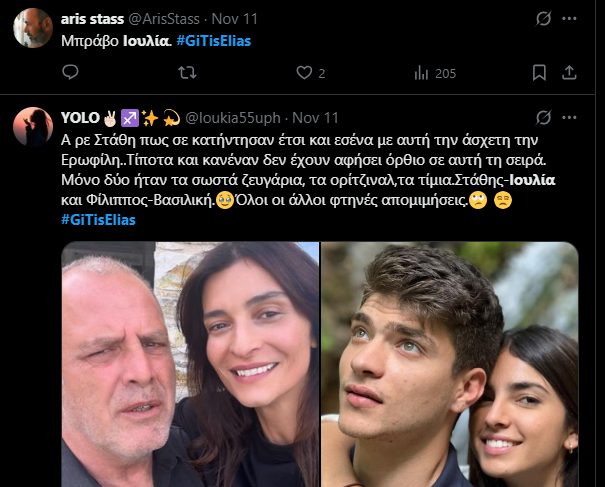Open Grok actions on YOLO tweet
This screenshot has height=487, width=605.
[544, 117]
